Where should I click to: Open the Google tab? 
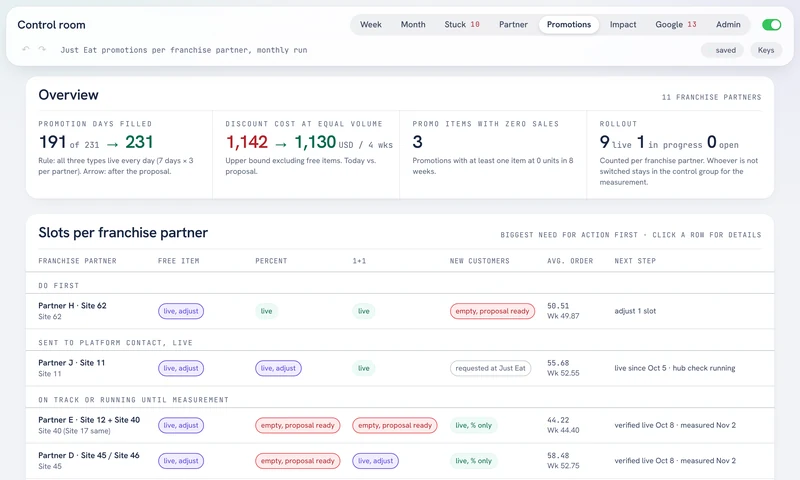(x=676, y=24)
